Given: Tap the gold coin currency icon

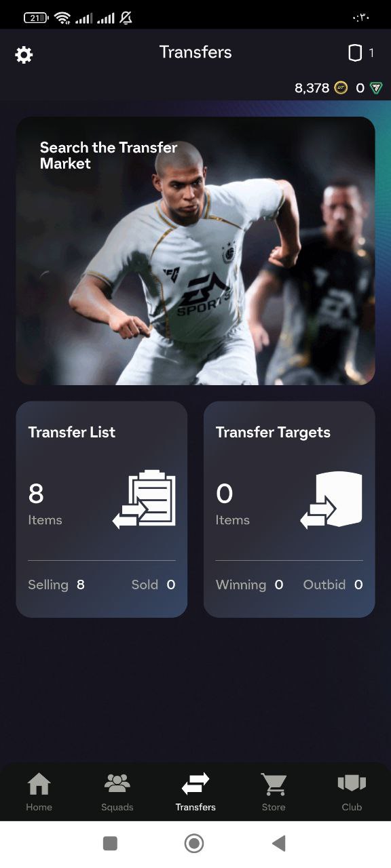Looking at the screenshot, I should coord(341,87).
